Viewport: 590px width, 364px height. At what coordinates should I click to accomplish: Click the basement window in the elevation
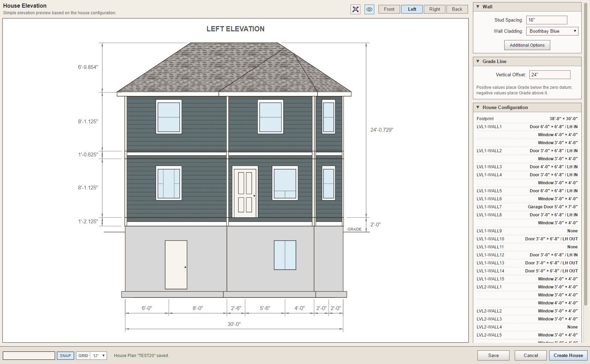pos(285,255)
